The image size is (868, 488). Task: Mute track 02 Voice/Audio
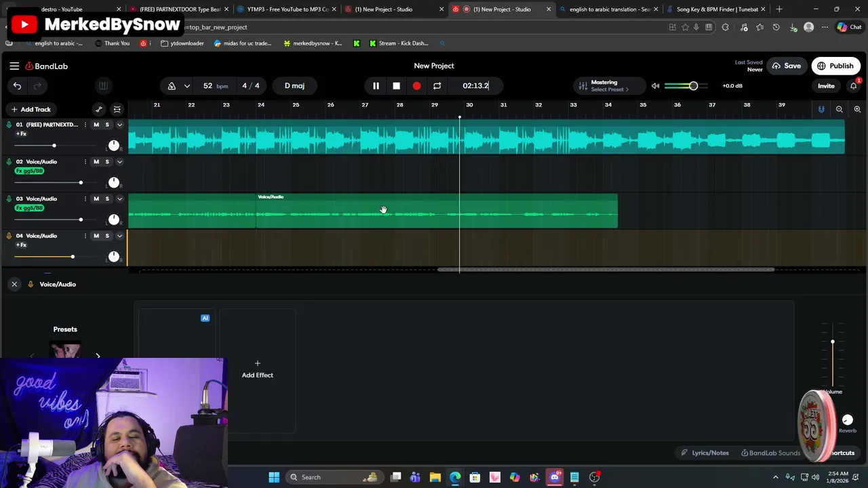pyautogui.click(x=96, y=161)
